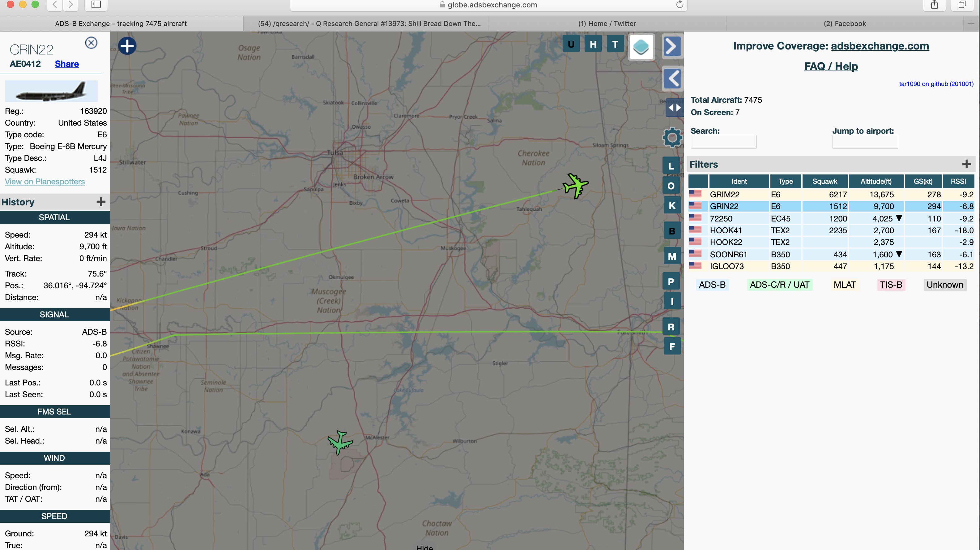Select the GRIM22 aircraft row
Image resolution: width=980 pixels, height=550 pixels.
pos(831,195)
